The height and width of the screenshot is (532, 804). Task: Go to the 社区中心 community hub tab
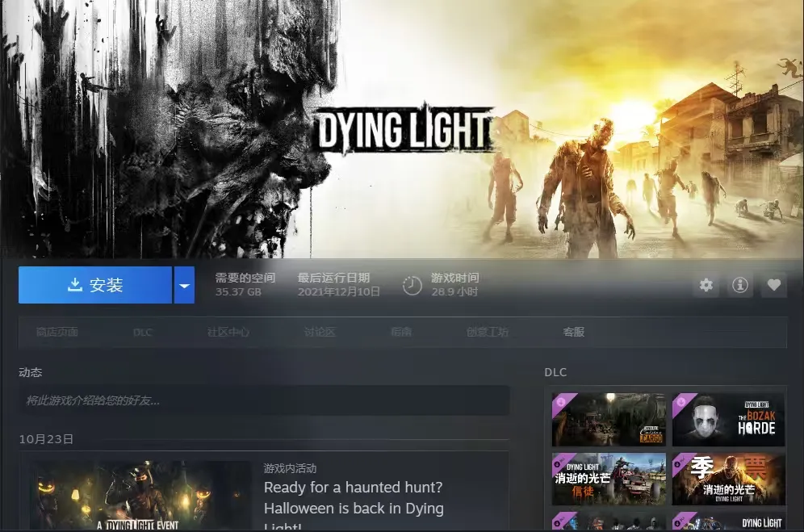pos(228,332)
